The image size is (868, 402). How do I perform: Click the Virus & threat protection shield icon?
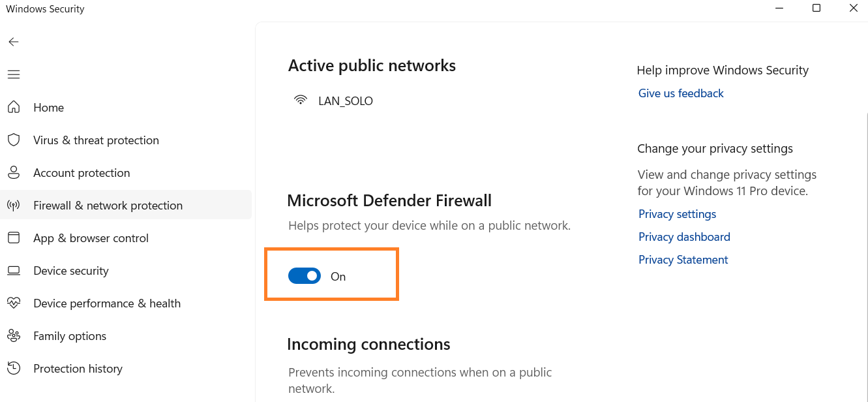(x=14, y=140)
